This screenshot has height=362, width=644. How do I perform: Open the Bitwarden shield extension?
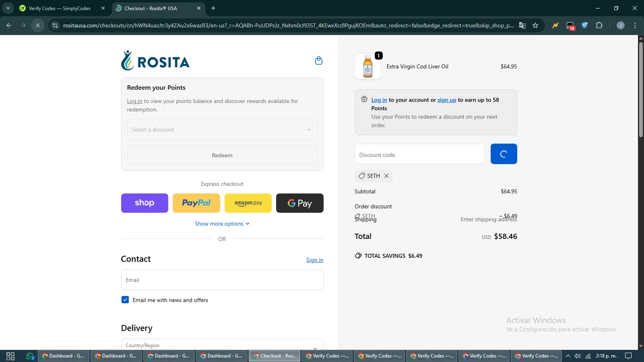[x=585, y=25]
